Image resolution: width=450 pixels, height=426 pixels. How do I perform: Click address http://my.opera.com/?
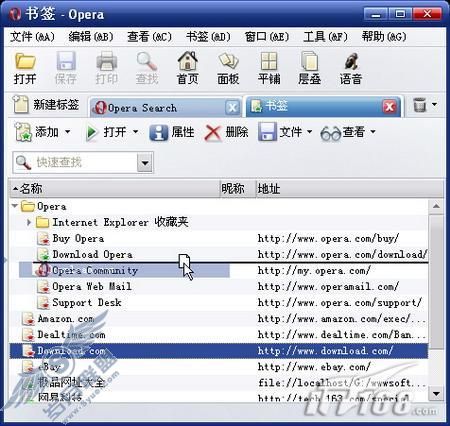click(x=314, y=270)
